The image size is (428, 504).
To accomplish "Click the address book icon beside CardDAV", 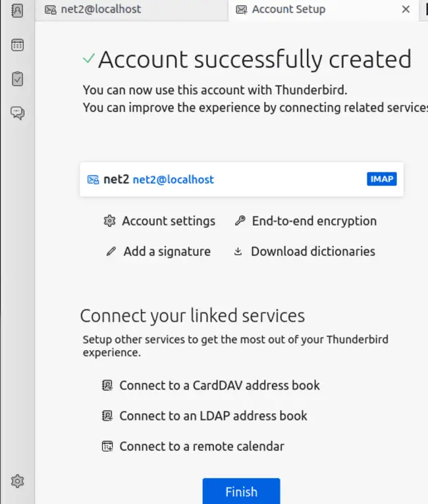I will pyautogui.click(x=107, y=385).
